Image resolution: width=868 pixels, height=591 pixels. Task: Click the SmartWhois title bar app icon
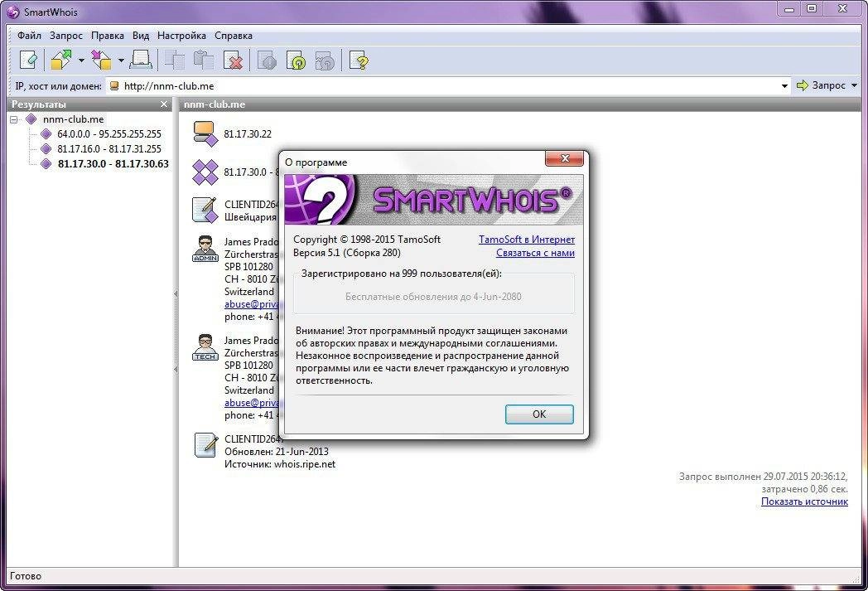12,12
